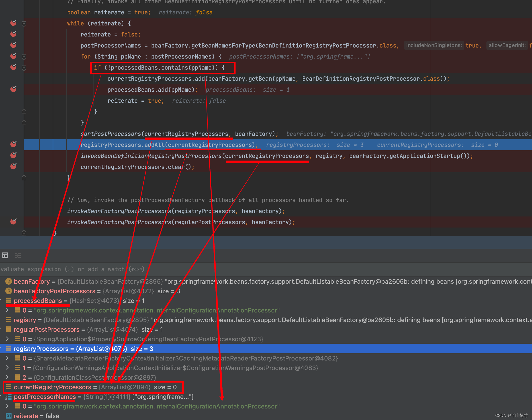Select the reiterate = false variable
This screenshot has height=420, width=532.
tap(266, 416)
